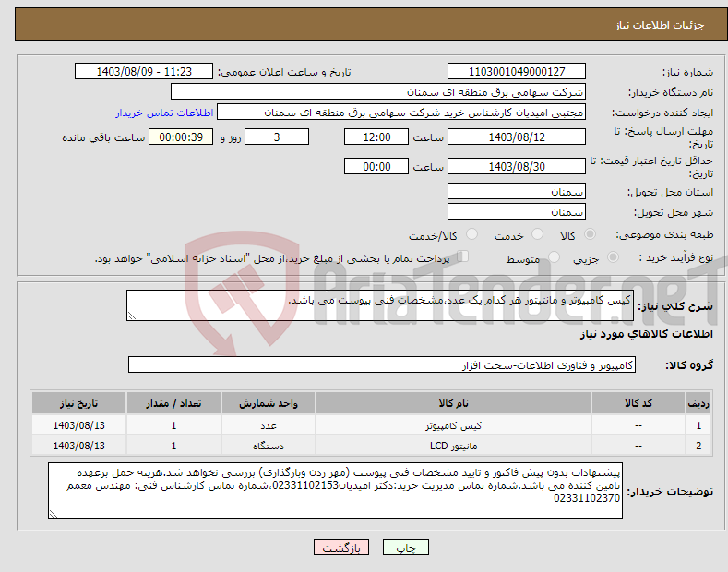Image resolution: width=728 pixels, height=572 pixels.
Task: Click the جزئیات اطلاعات نیاز page title
Action: click(660, 25)
